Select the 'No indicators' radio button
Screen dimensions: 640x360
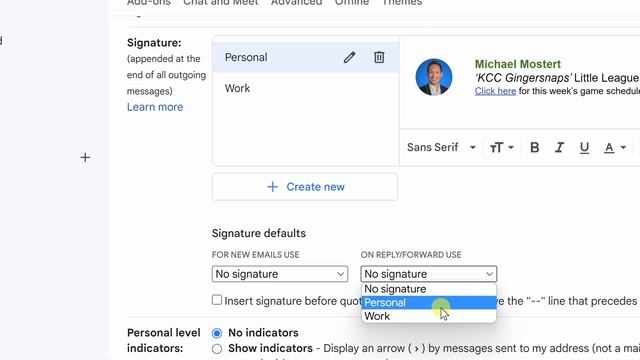coord(217,333)
